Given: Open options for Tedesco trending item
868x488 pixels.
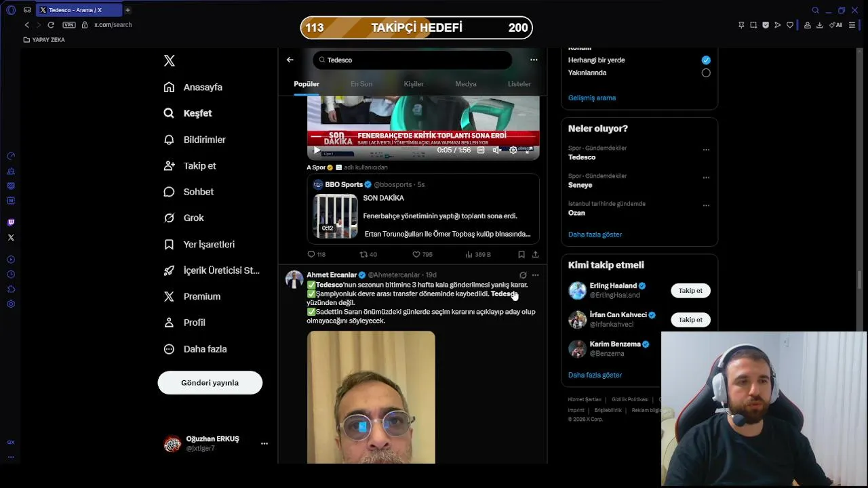Looking at the screenshot, I should tap(706, 150).
